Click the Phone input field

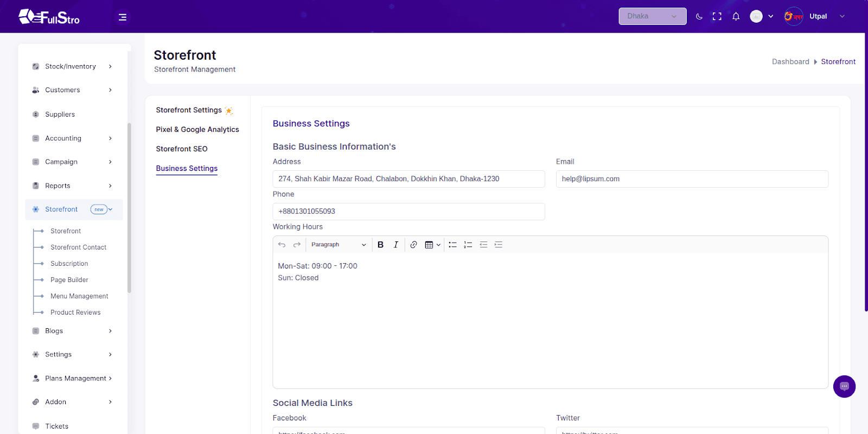click(x=409, y=212)
